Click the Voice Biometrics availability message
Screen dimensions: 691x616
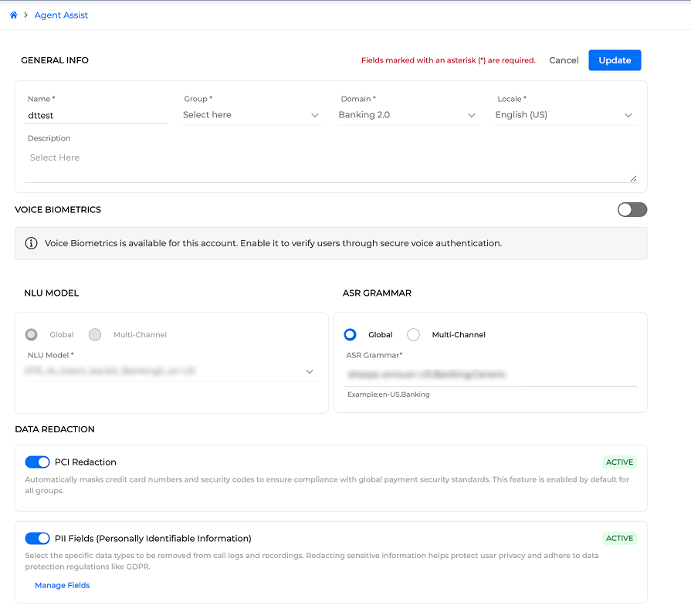click(x=273, y=243)
